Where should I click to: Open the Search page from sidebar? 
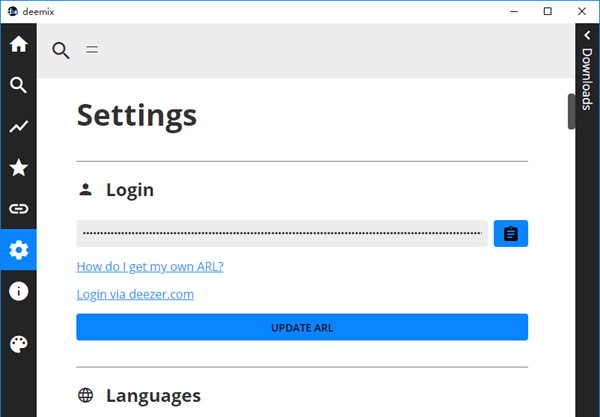point(18,85)
